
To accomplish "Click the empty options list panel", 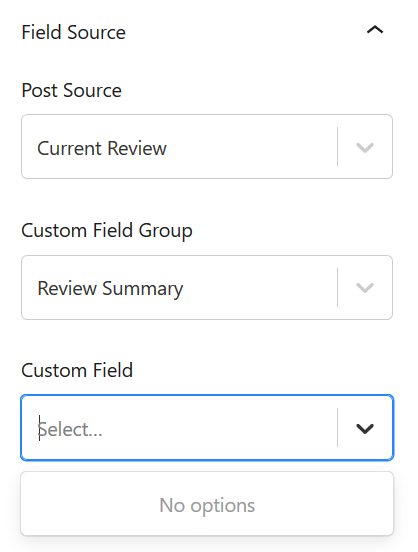I will (x=207, y=504).
